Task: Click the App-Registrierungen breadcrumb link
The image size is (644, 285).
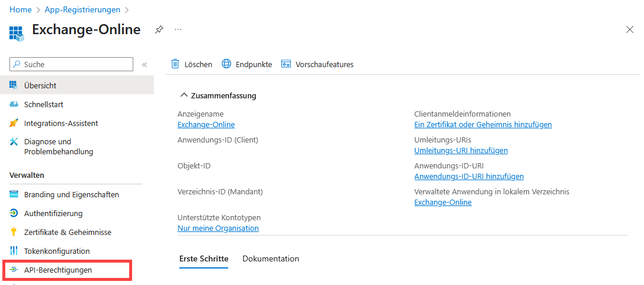Action: [83, 9]
